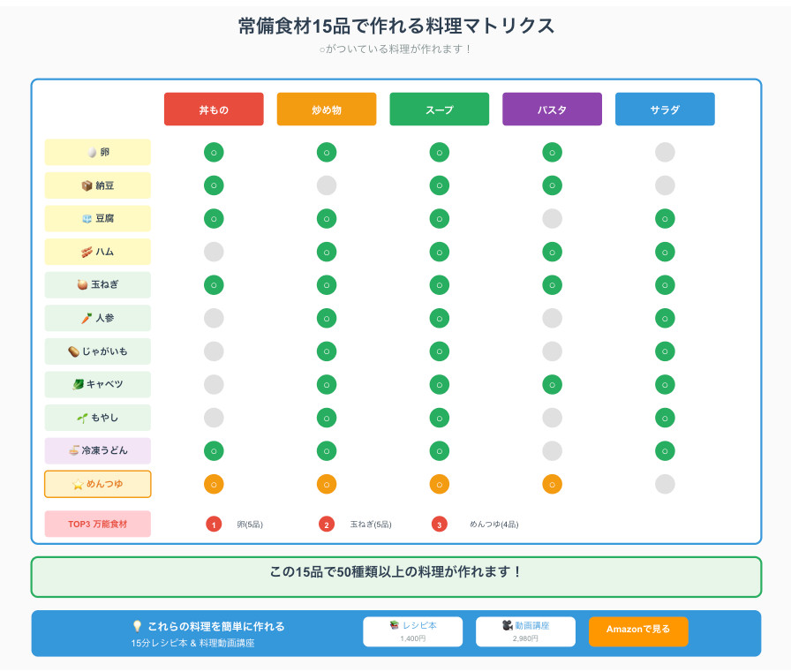Viewport: 791px width, 672px height.
Task: Click the green circle for 卵 under 丼もの
Action: (x=214, y=152)
